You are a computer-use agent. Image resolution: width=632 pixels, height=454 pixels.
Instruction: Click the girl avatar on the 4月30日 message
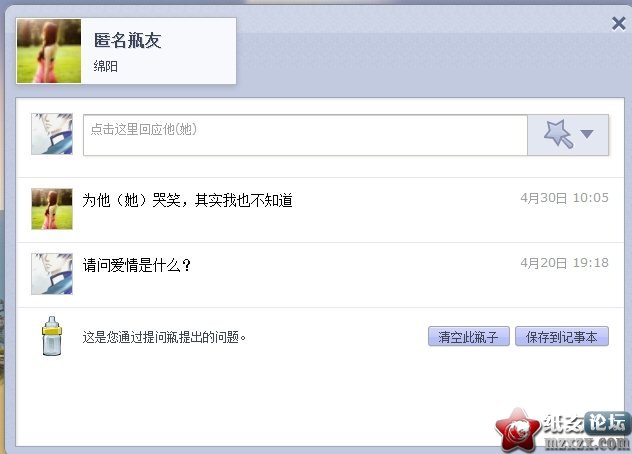click(52, 209)
